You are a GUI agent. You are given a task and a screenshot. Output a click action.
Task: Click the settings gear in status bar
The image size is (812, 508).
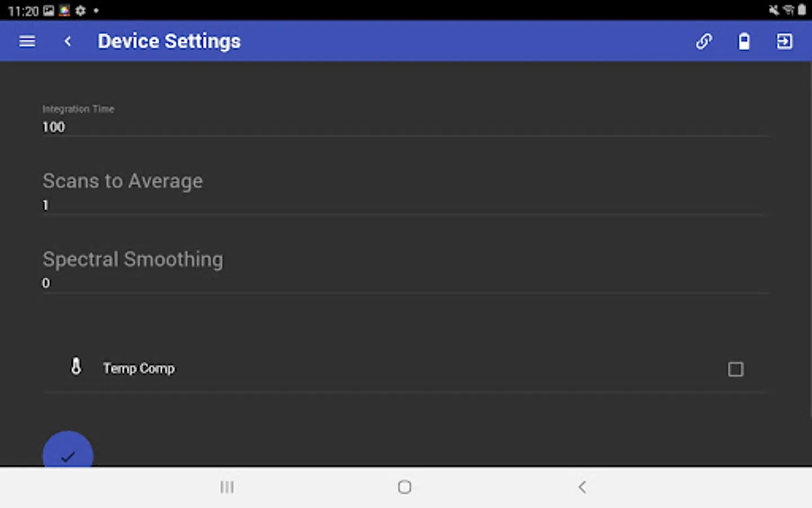(81, 11)
